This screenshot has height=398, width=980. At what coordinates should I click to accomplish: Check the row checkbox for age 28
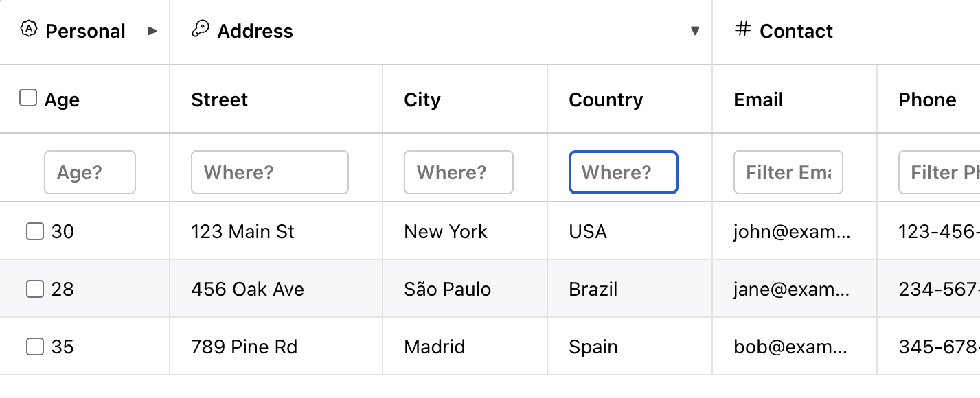click(x=35, y=289)
